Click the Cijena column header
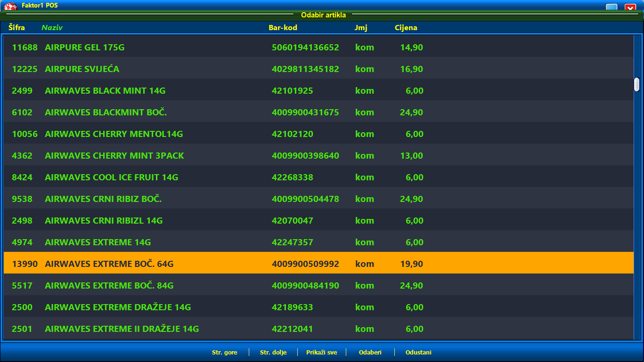 click(x=406, y=28)
